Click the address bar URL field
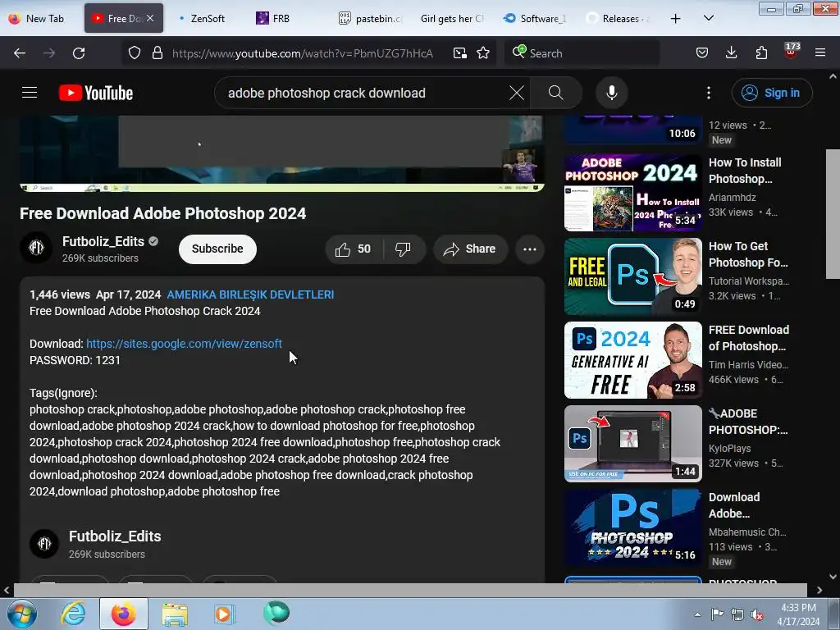 [303, 53]
